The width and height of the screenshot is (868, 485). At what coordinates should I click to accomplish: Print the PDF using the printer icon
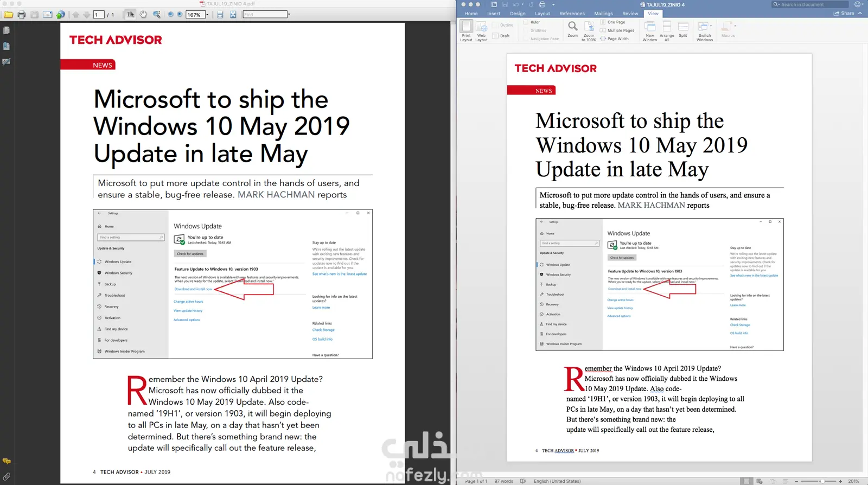click(x=22, y=15)
